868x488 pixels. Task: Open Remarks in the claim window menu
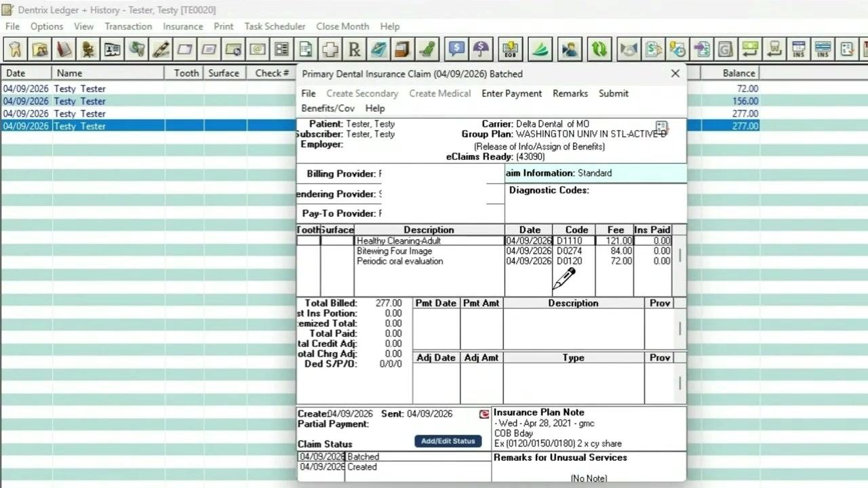pyautogui.click(x=570, y=94)
